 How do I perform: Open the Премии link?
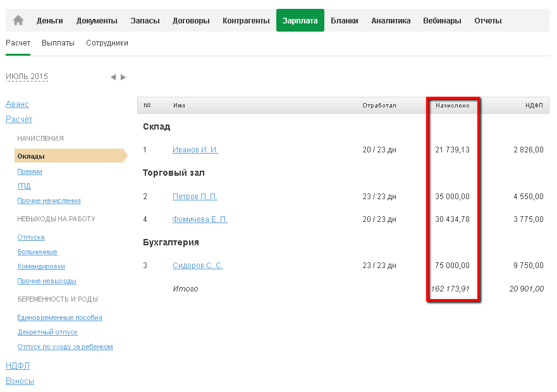tap(30, 171)
